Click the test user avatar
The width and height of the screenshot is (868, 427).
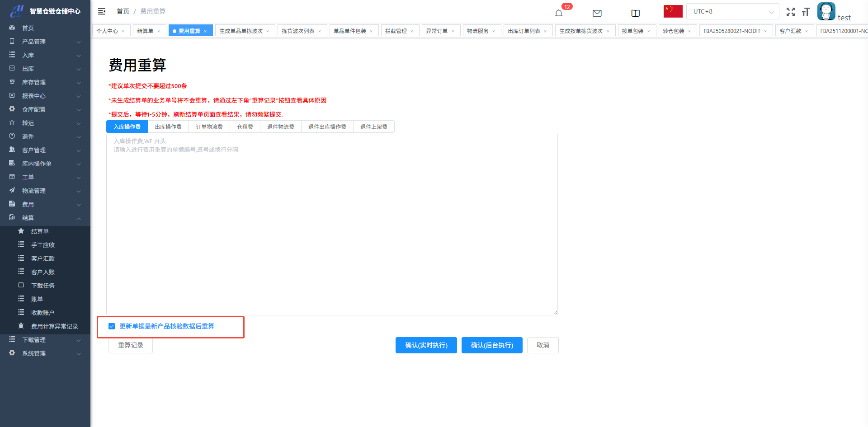click(x=826, y=11)
